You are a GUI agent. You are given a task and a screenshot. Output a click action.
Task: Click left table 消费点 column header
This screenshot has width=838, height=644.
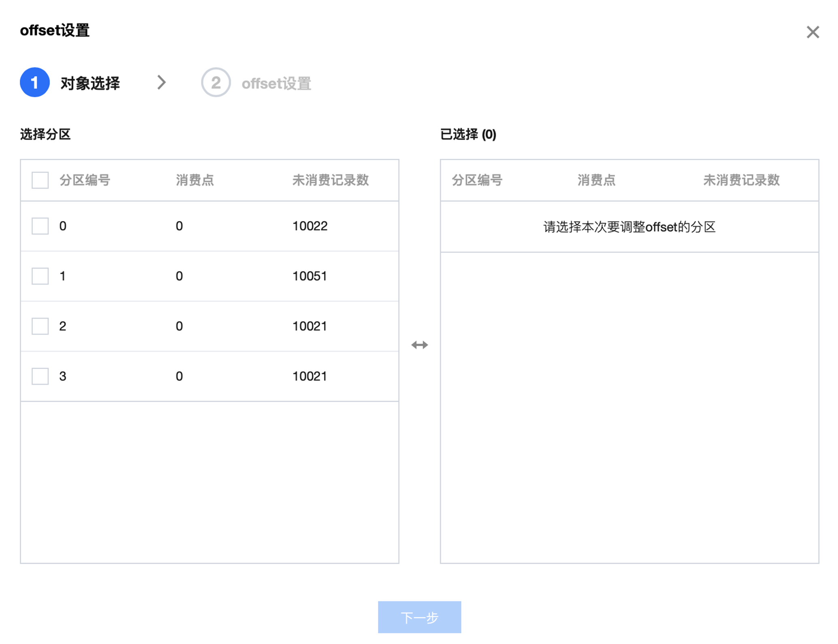(x=195, y=180)
